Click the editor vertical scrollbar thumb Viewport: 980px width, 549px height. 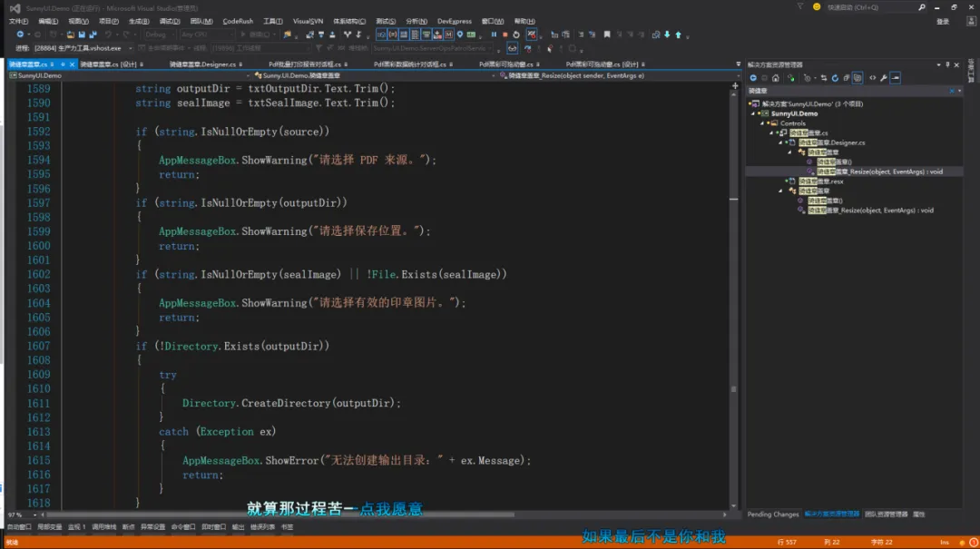pyautogui.click(x=734, y=389)
